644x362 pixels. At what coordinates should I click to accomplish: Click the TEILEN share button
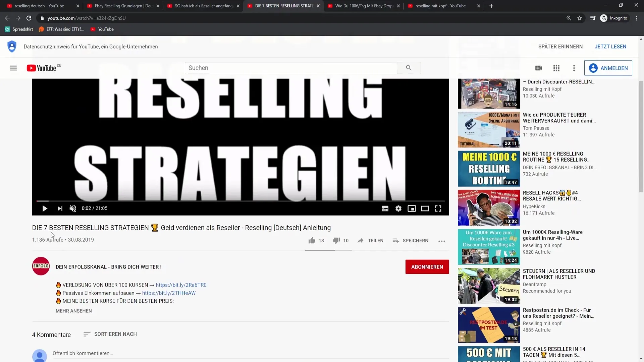(370, 241)
